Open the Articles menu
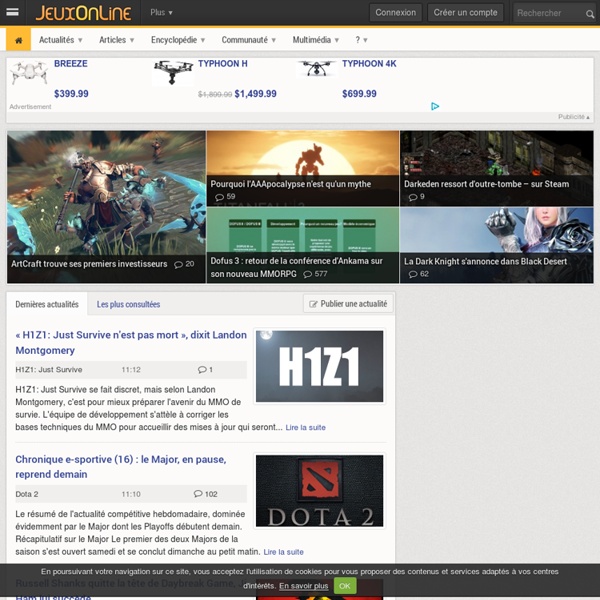 (117, 40)
